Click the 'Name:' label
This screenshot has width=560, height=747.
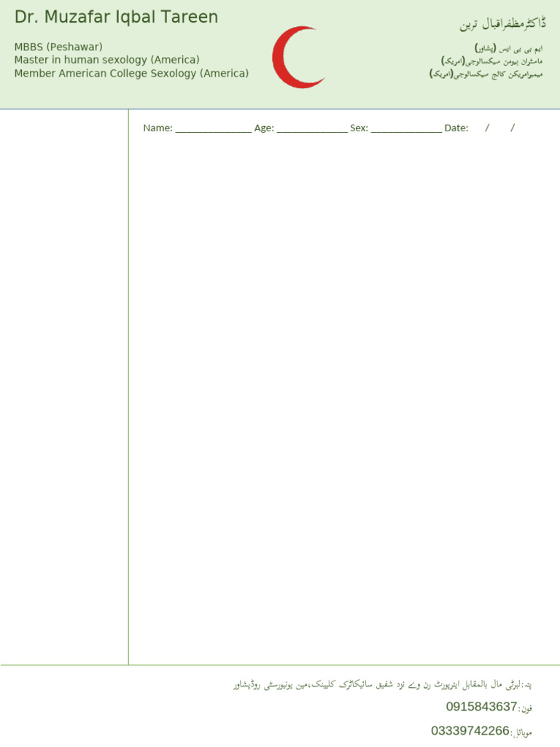coord(157,128)
